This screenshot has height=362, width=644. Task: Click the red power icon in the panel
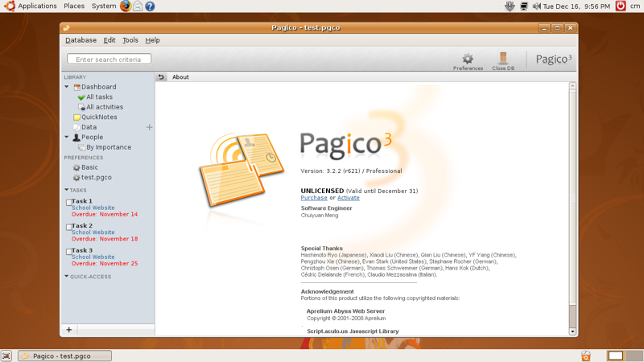621,6
